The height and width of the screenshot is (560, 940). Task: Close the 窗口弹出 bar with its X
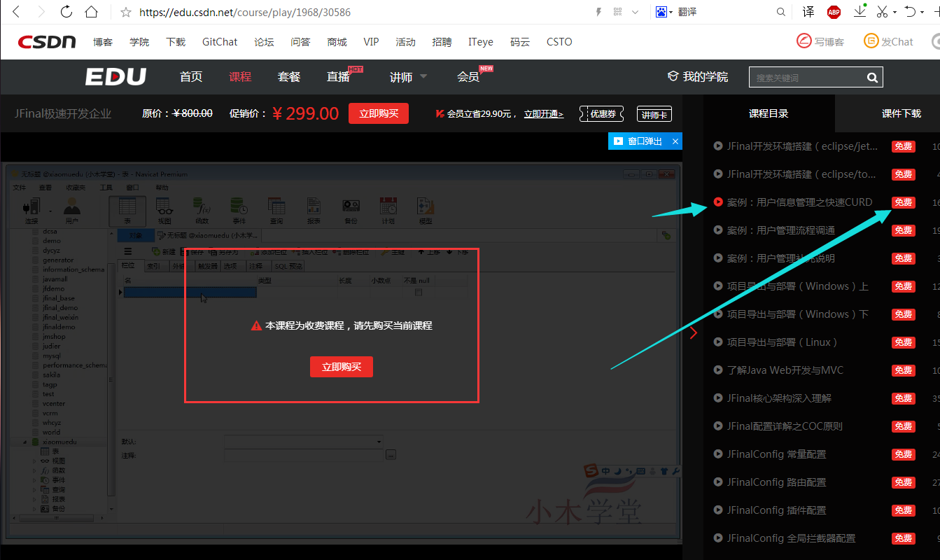pyautogui.click(x=675, y=141)
